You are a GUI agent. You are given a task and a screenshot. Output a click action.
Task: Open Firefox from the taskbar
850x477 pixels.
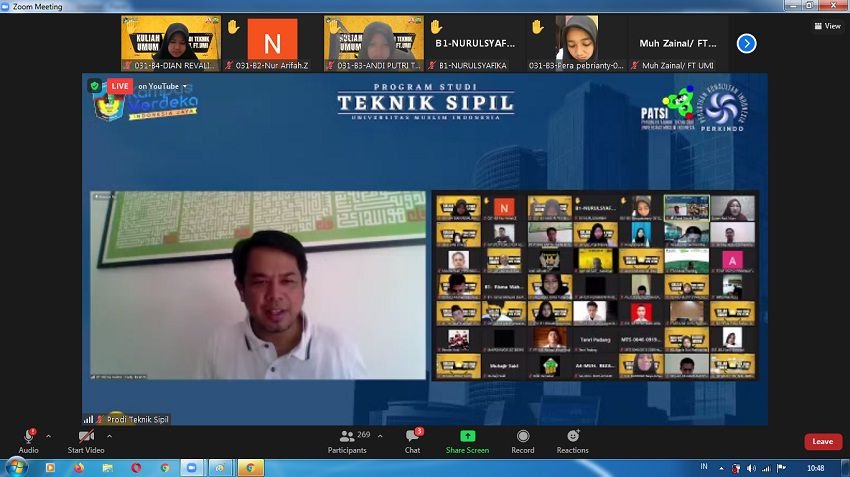click(79, 467)
